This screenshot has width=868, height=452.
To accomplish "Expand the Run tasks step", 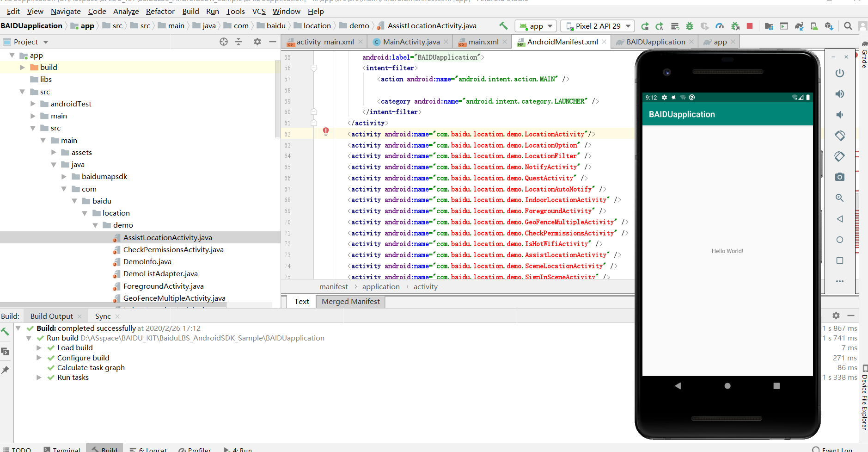I will tap(39, 378).
